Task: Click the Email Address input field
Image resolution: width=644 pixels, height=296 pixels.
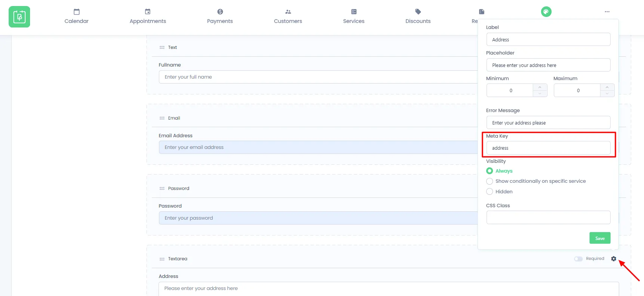Action: tap(318, 147)
